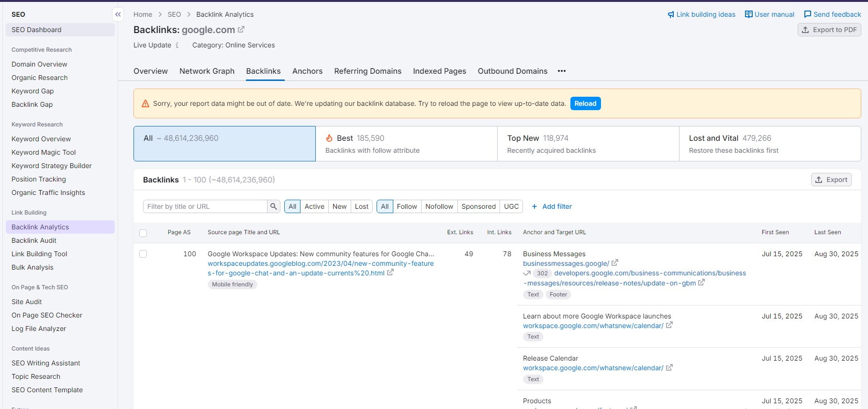
Task: Switch to the Overview tab
Action: [x=151, y=71]
